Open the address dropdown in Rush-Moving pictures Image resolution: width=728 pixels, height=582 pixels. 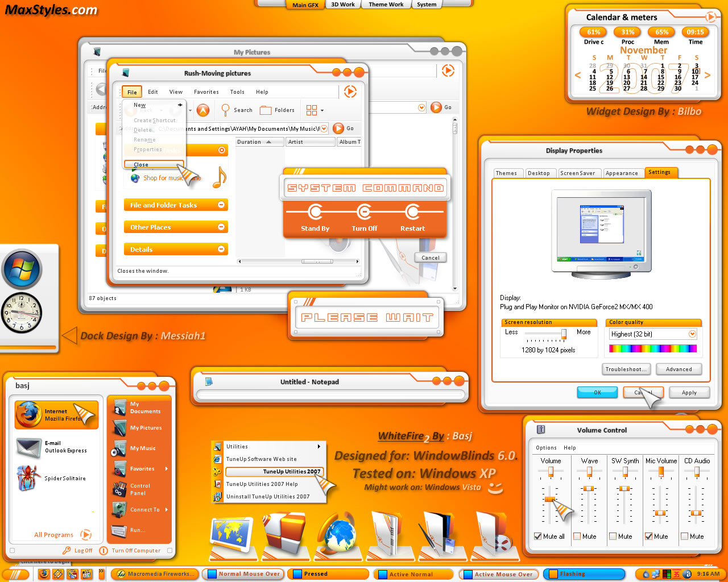tap(324, 128)
